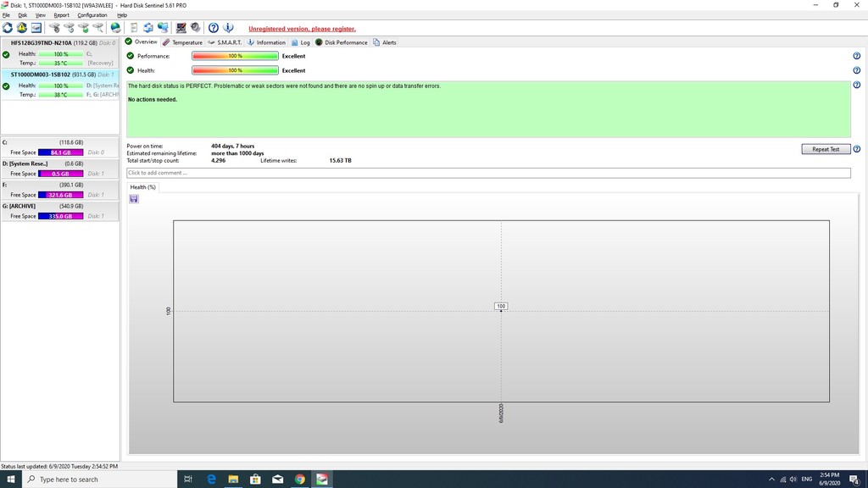Click the first gray disk test toolbar icon
This screenshot has width=868, height=488.
tap(54, 28)
